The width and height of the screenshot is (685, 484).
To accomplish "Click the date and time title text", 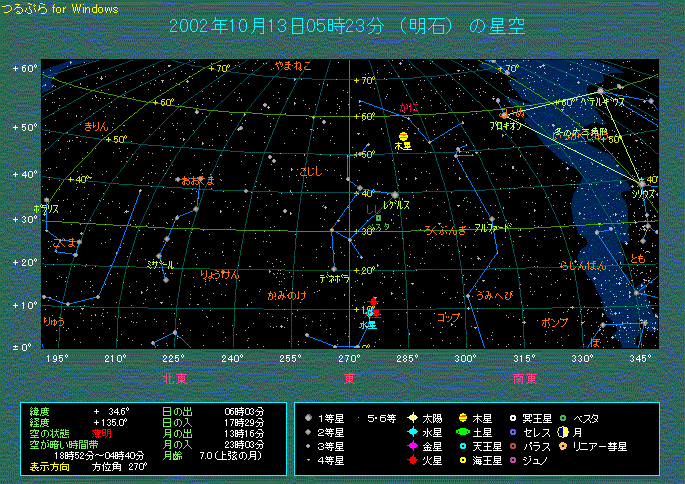I will coord(347,26).
